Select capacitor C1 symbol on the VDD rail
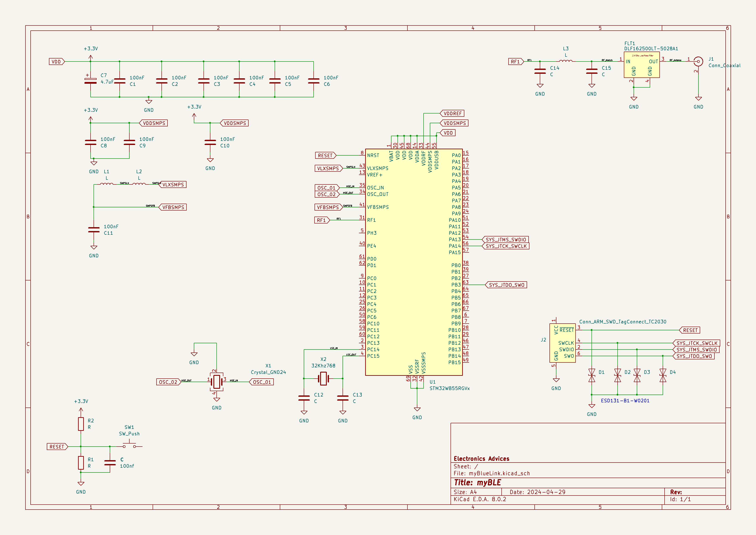 pos(119,81)
